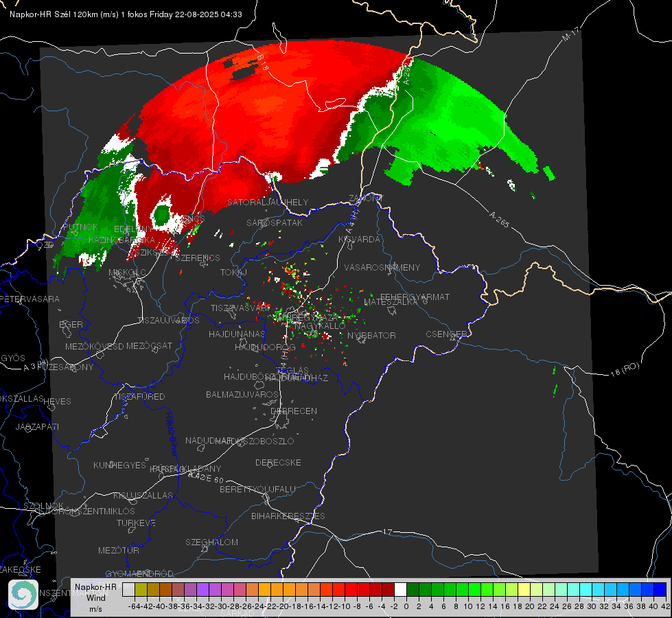This screenshot has height=618, width=672.
Task: Click the 'Napkor-HR Wind m/s' legend label
Action: pos(95,598)
